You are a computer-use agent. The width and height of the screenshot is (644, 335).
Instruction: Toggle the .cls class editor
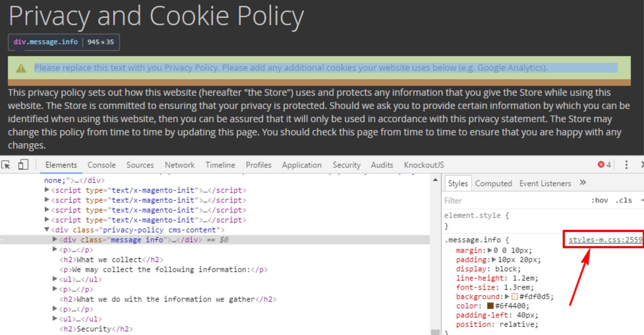pyautogui.click(x=623, y=200)
